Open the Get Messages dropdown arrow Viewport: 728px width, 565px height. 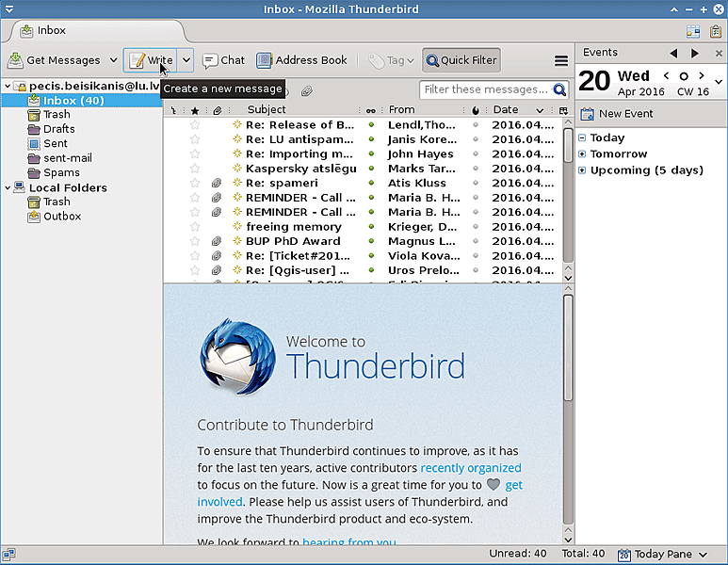(113, 60)
